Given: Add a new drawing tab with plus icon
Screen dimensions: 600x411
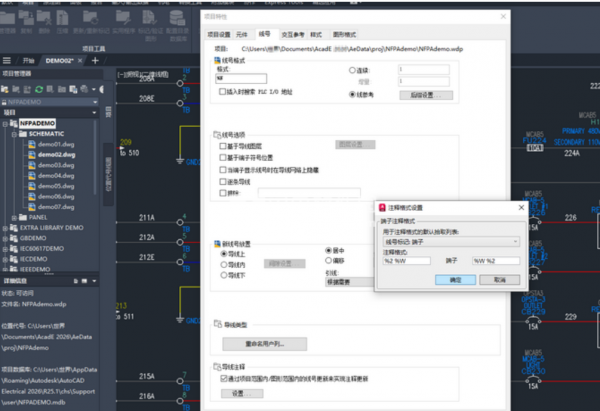Looking at the screenshot, I should [x=95, y=60].
